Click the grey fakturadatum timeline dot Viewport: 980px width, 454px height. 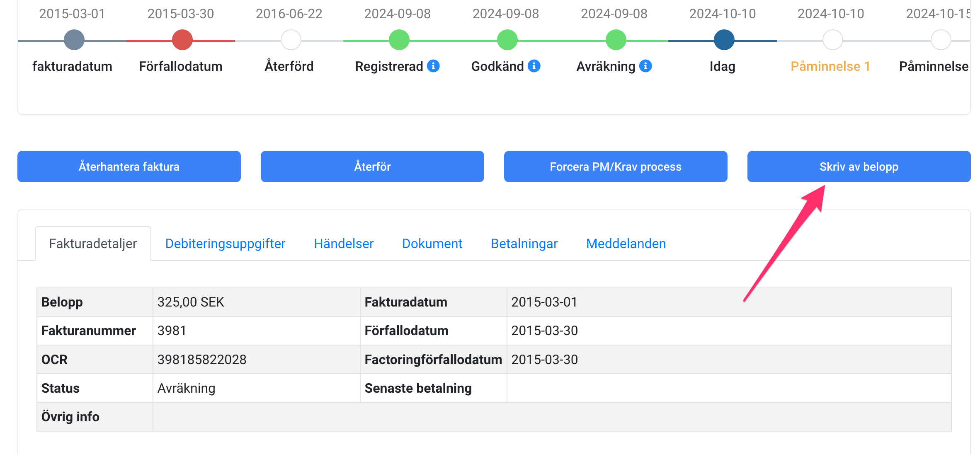tap(74, 40)
